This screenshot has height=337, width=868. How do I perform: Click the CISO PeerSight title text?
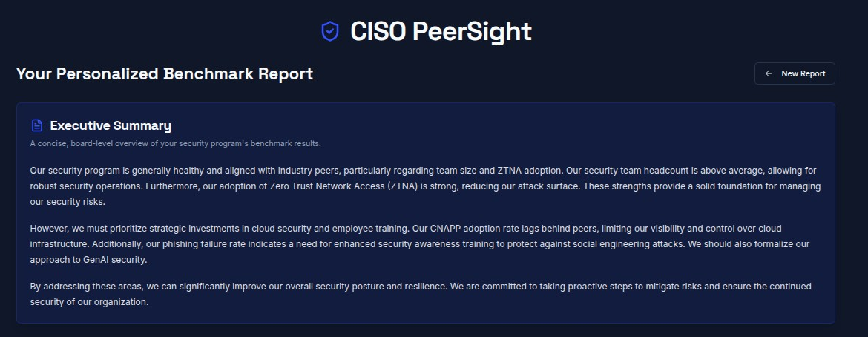[x=441, y=31]
